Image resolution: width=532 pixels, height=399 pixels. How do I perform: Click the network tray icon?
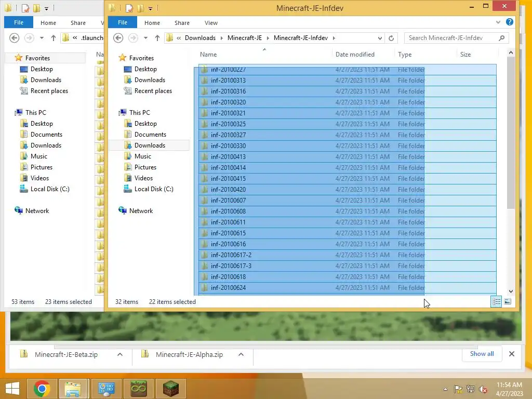tap(471, 389)
